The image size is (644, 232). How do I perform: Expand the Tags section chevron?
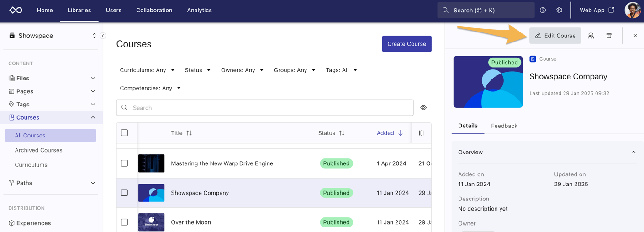(93, 105)
